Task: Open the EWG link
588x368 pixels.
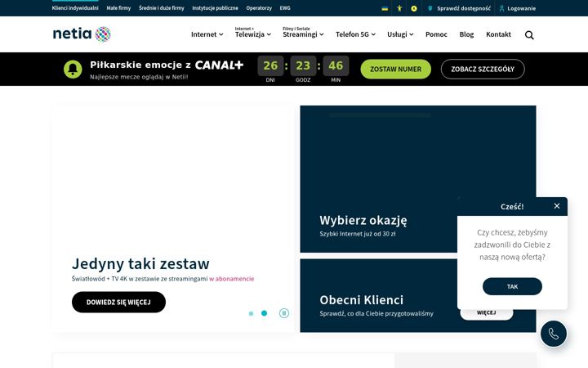Action: click(x=285, y=8)
